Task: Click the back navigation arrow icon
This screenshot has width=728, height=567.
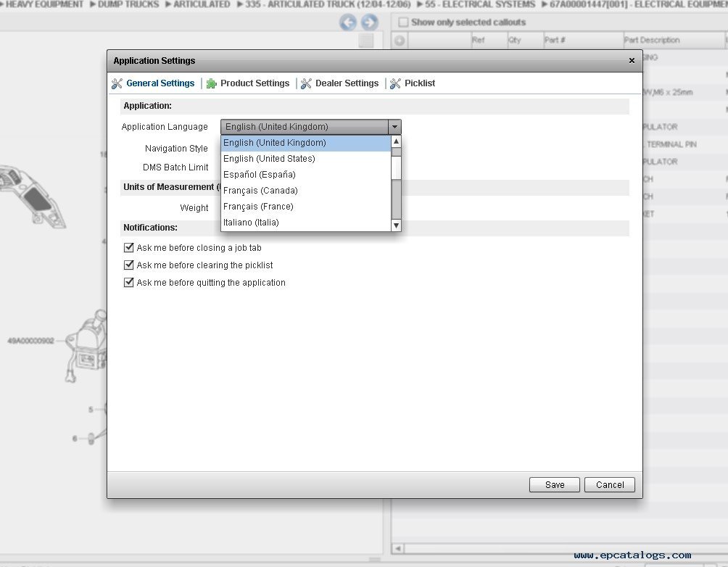Action: (348, 22)
